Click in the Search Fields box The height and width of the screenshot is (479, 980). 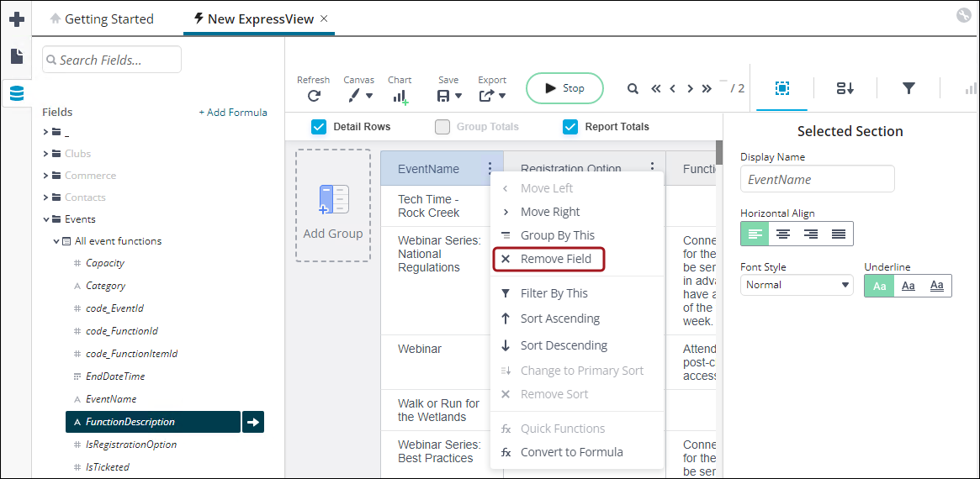112,60
